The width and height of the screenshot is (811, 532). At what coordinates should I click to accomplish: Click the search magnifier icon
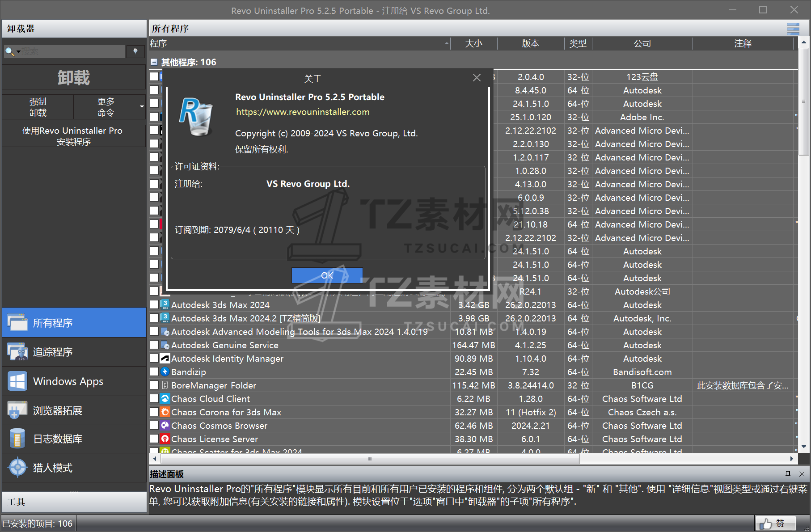[9, 51]
